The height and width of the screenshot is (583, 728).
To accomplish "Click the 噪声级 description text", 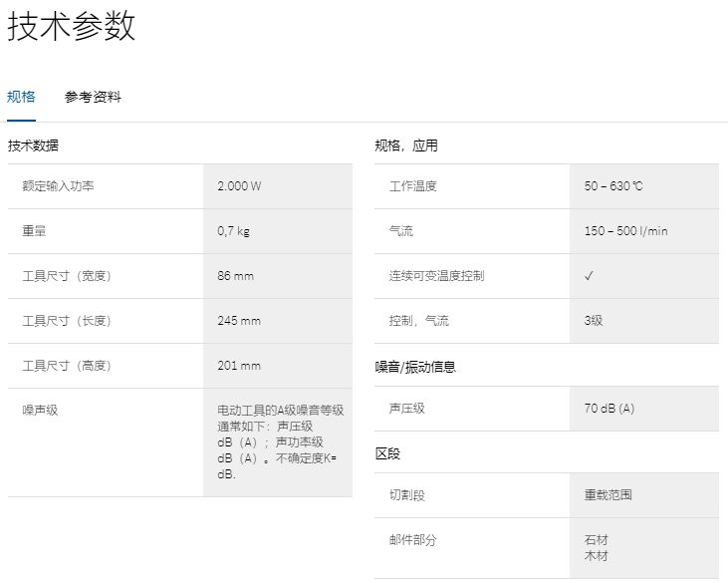I will coord(280,441).
